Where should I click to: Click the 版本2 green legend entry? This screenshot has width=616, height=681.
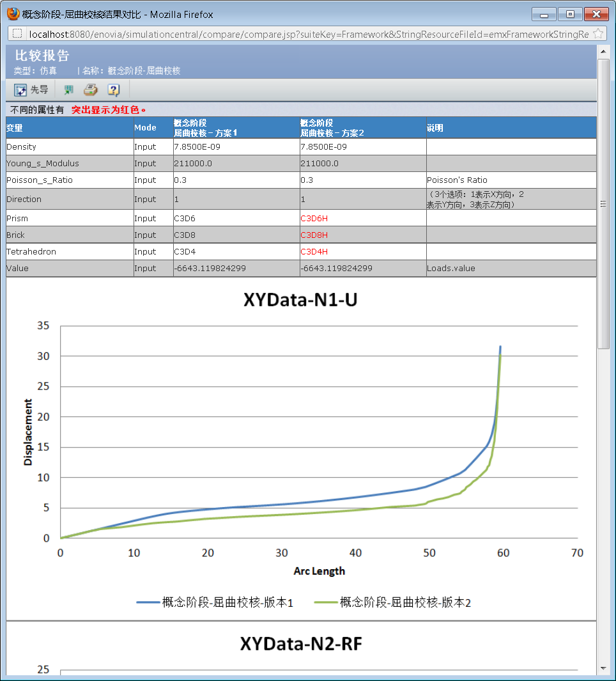[x=393, y=602]
